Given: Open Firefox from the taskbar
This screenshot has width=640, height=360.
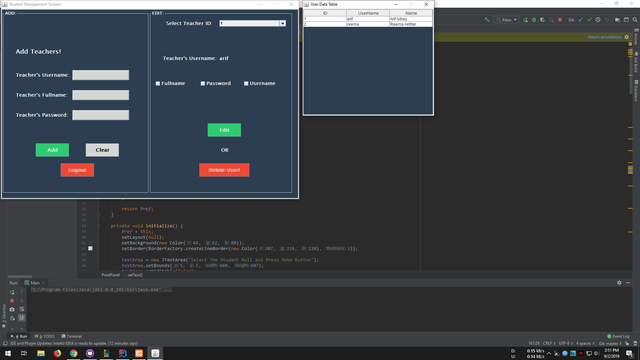Looking at the screenshot, I should point(57,353).
